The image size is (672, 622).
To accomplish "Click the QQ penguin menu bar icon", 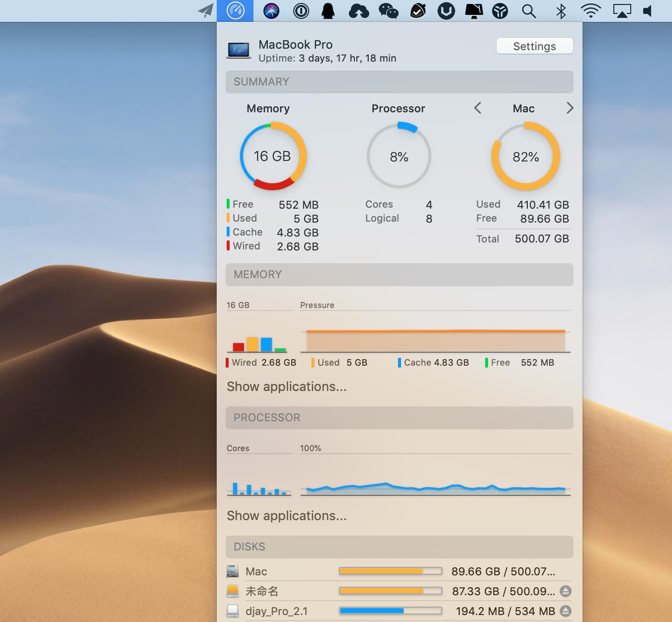I will (x=328, y=10).
